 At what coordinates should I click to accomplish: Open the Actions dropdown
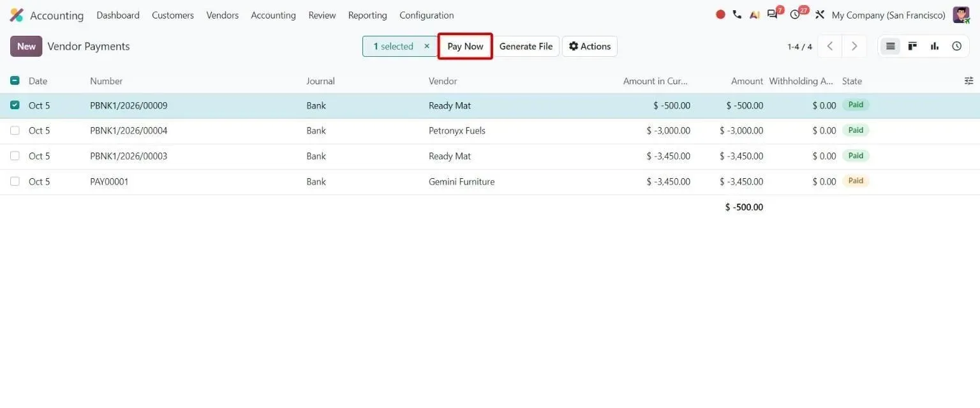[590, 46]
